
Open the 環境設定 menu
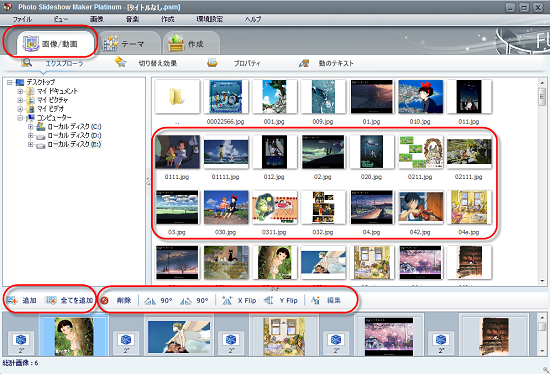click(x=209, y=19)
